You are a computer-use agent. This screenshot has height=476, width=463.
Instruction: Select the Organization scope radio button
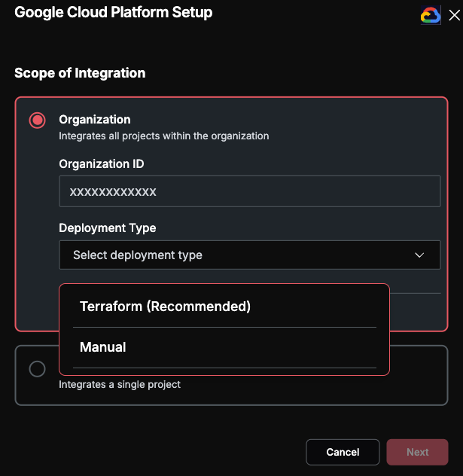click(x=38, y=121)
